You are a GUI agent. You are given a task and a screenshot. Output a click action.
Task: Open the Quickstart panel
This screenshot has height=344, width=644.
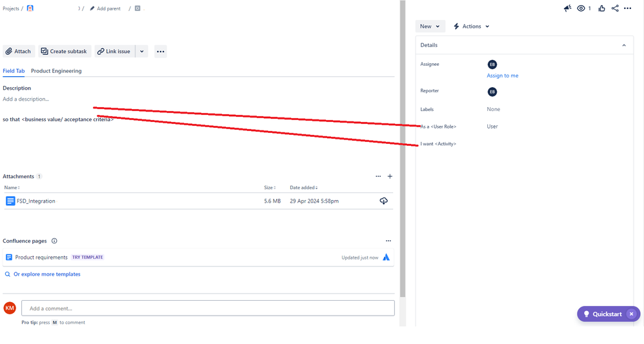(x=603, y=314)
